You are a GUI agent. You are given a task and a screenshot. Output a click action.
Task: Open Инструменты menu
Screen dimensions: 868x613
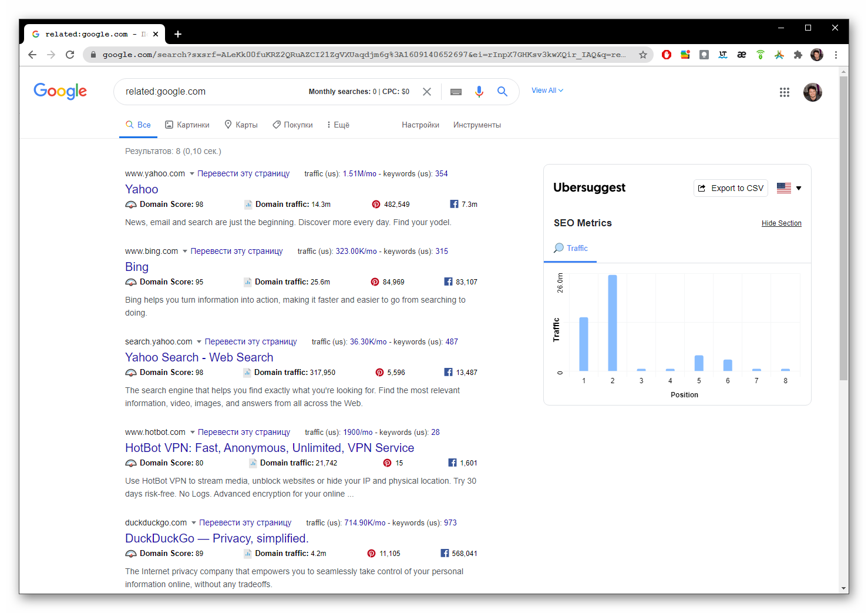(x=477, y=125)
